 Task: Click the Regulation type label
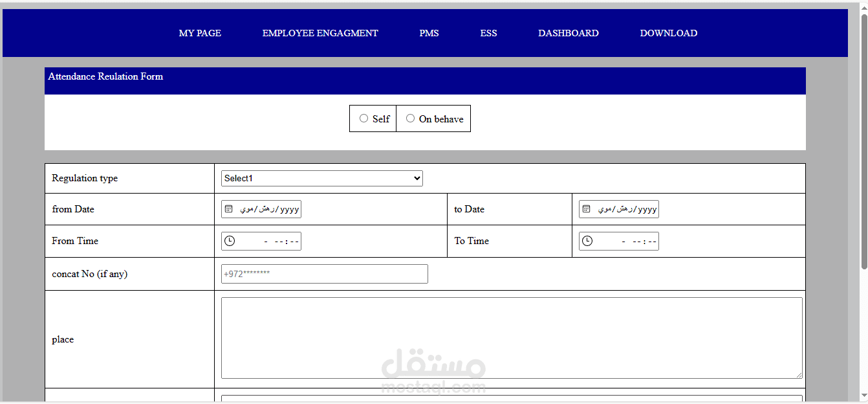[x=85, y=178]
